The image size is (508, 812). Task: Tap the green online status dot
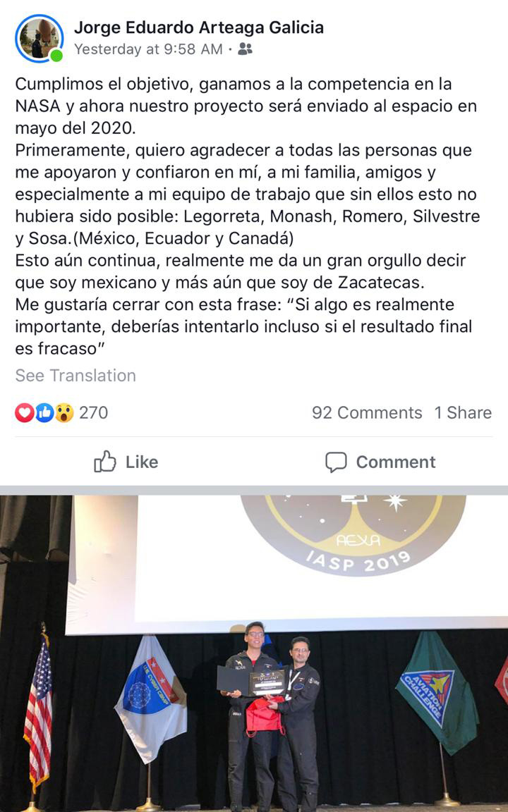click(56, 55)
